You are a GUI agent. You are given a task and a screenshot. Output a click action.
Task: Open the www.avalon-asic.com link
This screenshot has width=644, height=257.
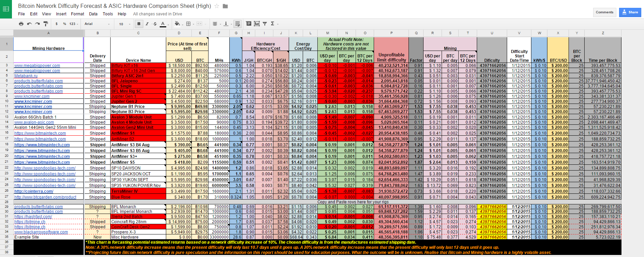[34, 122]
